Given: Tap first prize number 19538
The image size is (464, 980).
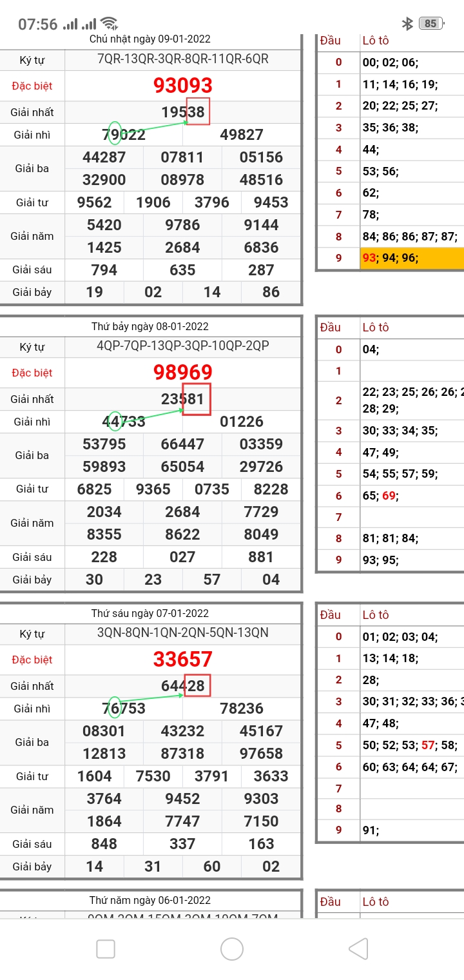Looking at the screenshot, I should click(x=183, y=113).
